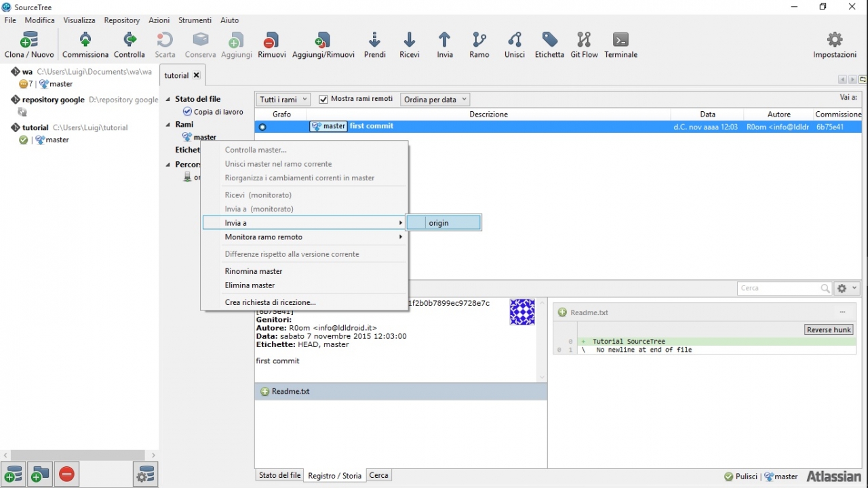Click the red remove repository icon

66,474
